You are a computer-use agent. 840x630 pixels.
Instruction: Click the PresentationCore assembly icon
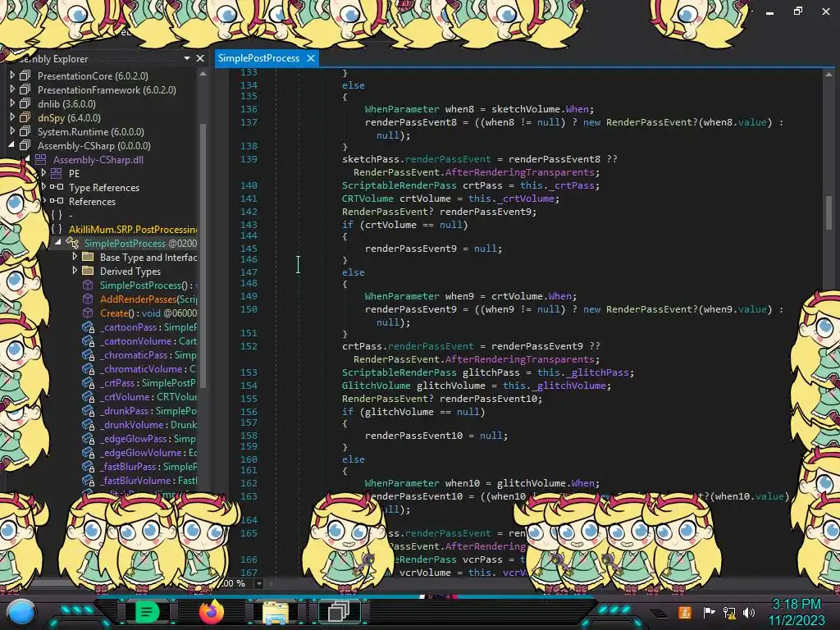(x=25, y=75)
